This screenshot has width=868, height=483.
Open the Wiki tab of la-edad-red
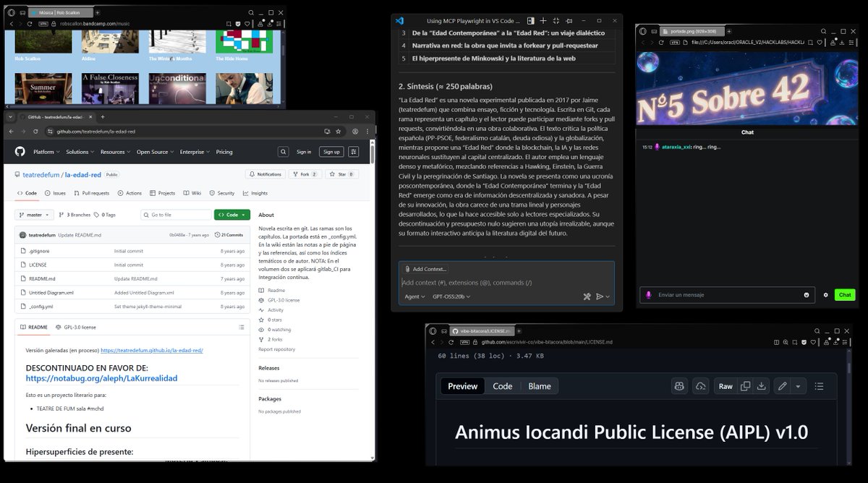tap(193, 193)
